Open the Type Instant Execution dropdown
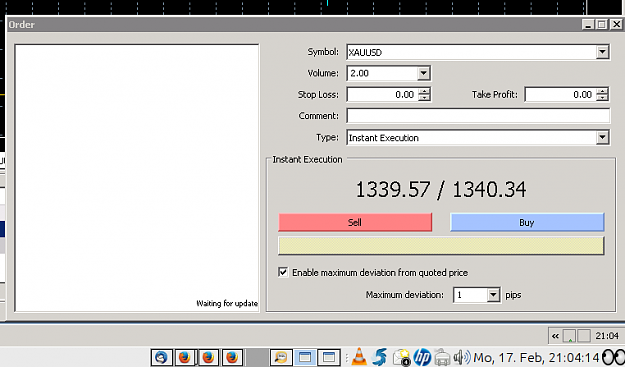 tap(602, 138)
